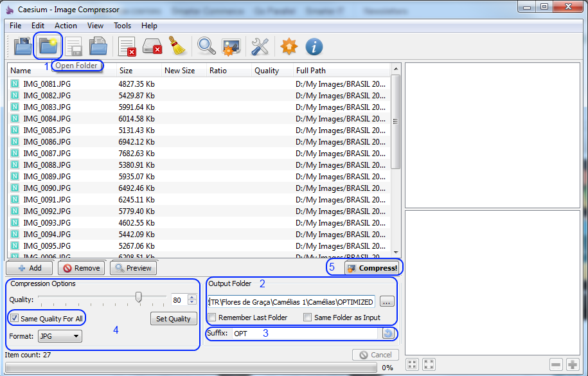This screenshot has width=588, height=376.
Task: Click the Suffix input field
Action: tap(306, 333)
